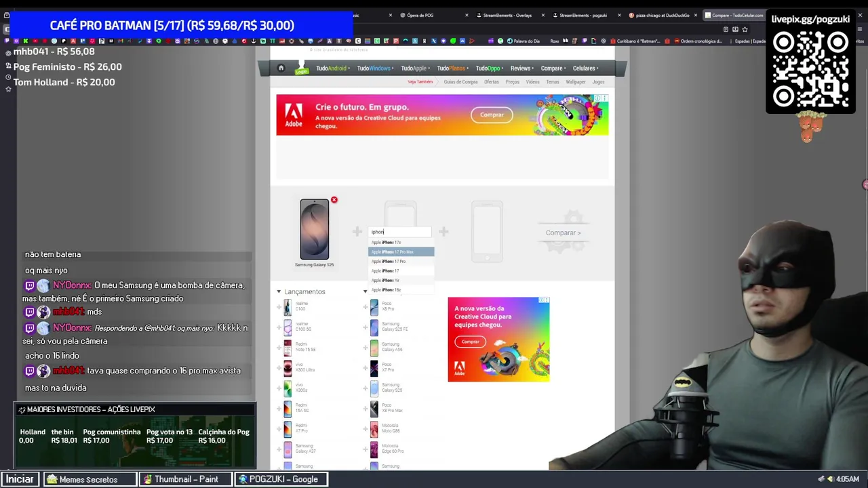Viewport: 868px width, 488px height.
Task: Click the third empty phone slot
Action: click(487, 230)
